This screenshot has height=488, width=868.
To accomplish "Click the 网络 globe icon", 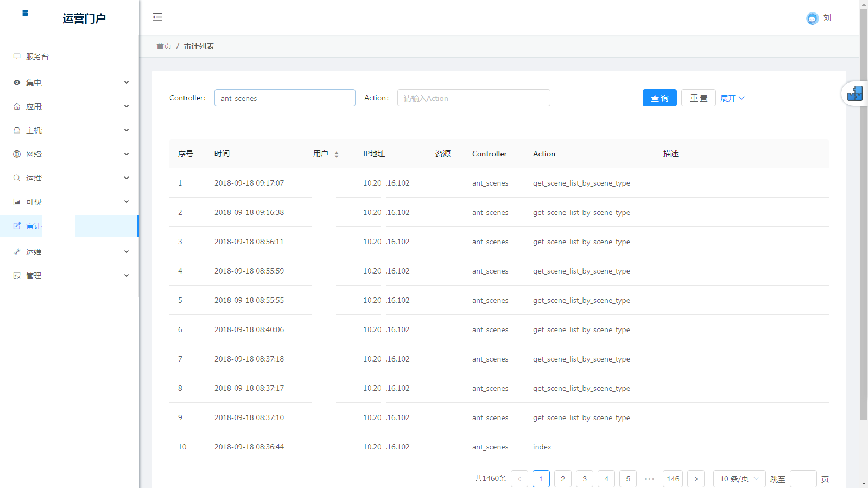I will click(x=17, y=154).
